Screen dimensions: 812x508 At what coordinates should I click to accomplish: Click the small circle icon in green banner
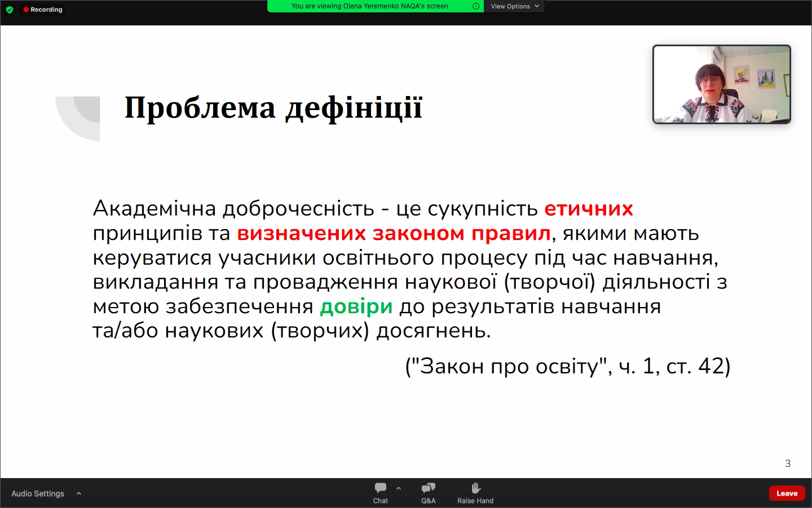pos(476,6)
